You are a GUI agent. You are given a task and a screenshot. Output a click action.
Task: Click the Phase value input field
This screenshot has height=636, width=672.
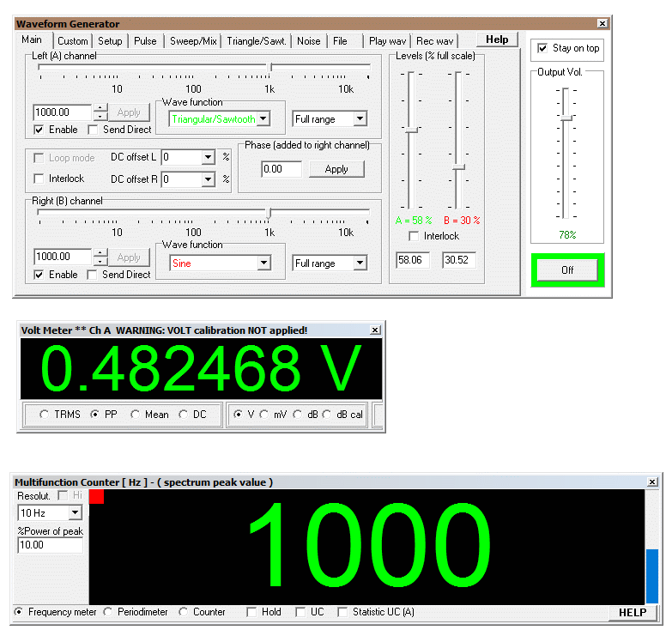[x=282, y=169]
